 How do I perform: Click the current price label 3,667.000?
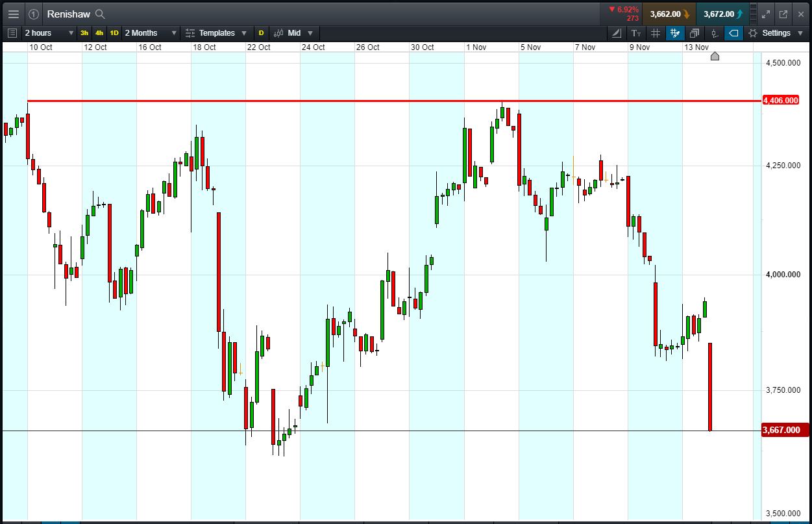pyautogui.click(x=785, y=430)
